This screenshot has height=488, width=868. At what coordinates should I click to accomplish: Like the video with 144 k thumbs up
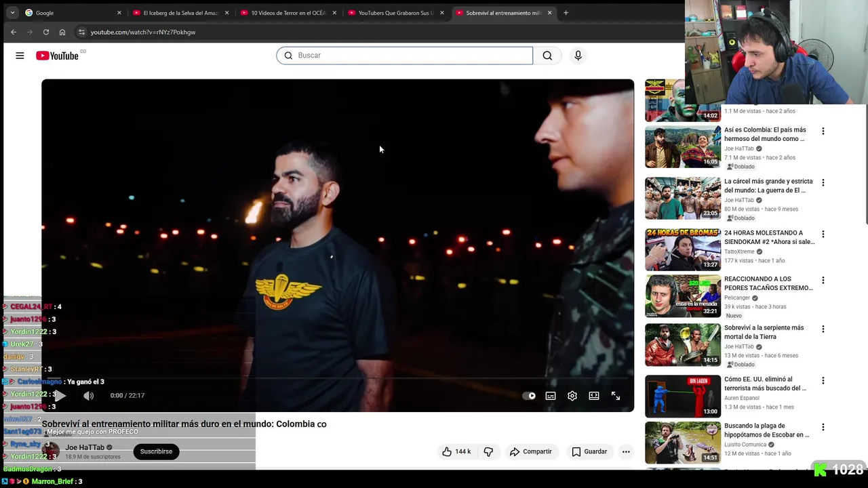coord(457,451)
